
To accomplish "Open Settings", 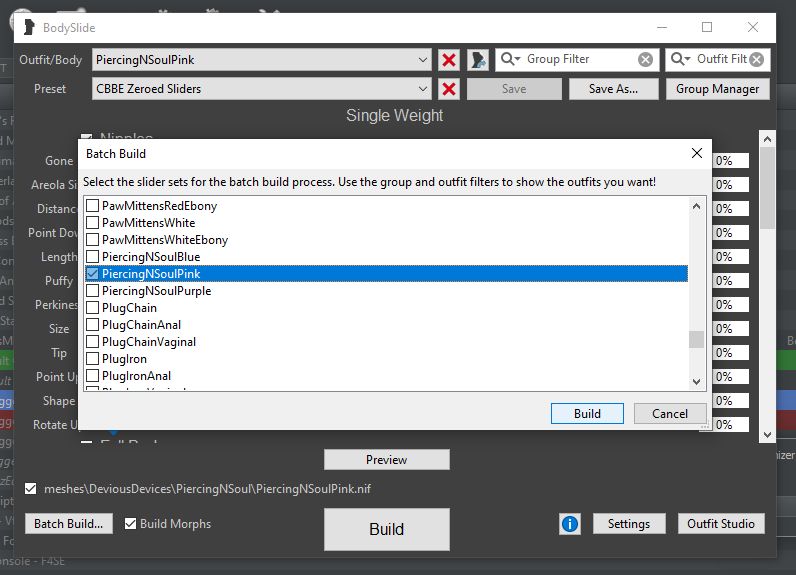I will 629,524.
